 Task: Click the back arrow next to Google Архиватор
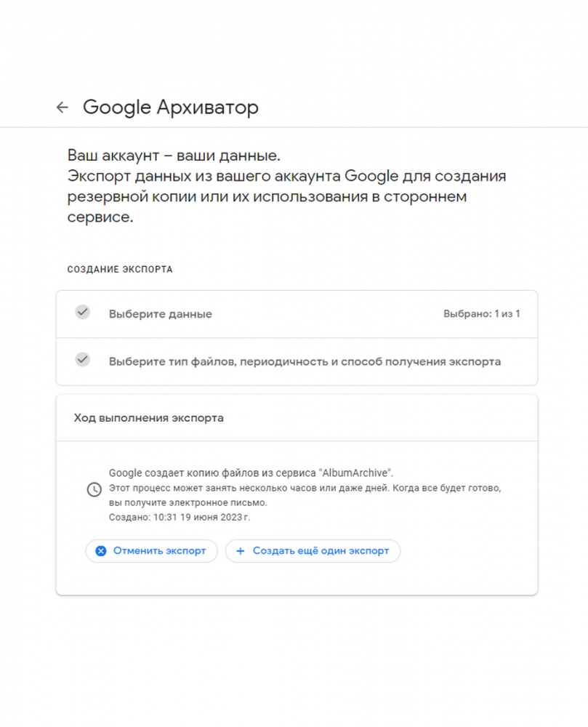pyautogui.click(x=63, y=108)
